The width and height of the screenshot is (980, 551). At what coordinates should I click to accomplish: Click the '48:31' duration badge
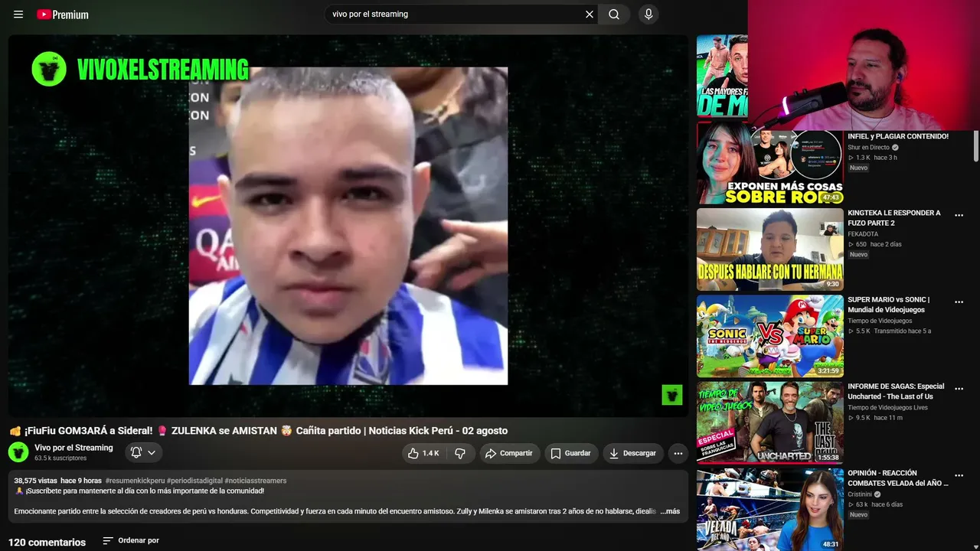pyautogui.click(x=831, y=543)
